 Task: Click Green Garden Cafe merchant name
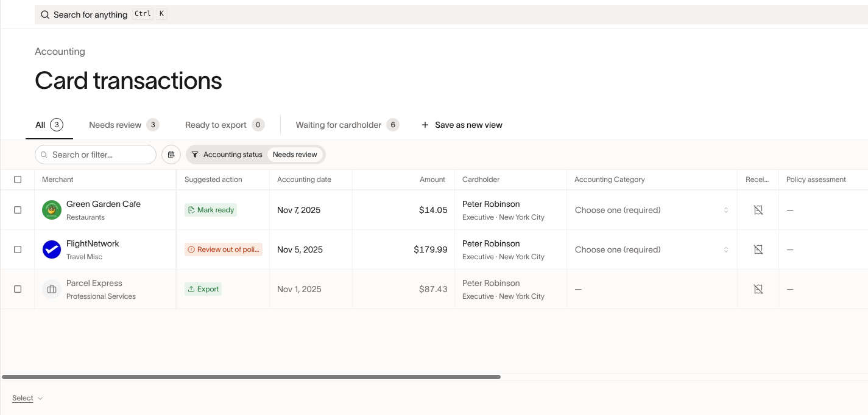click(x=104, y=204)
